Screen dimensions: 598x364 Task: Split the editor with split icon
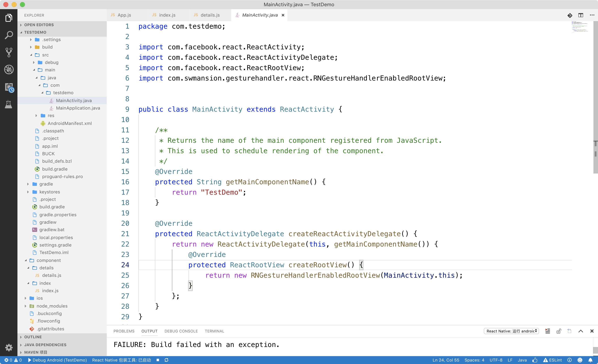581,15
